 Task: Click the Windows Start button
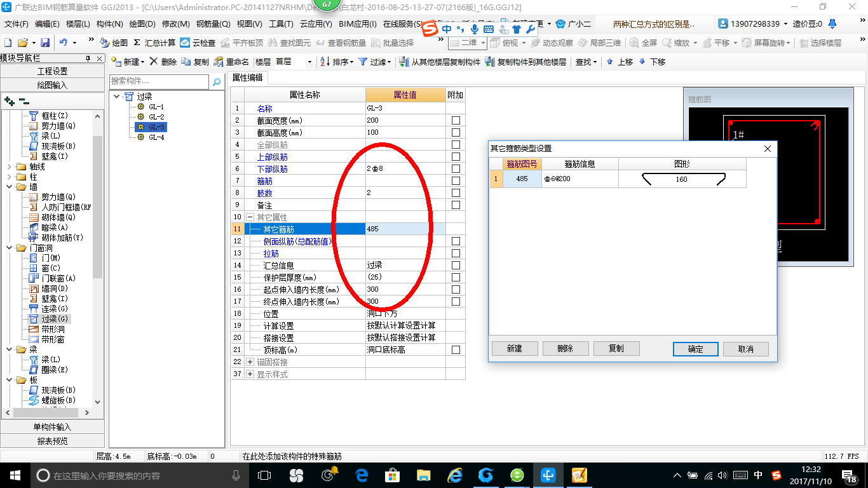pos(15,475)
